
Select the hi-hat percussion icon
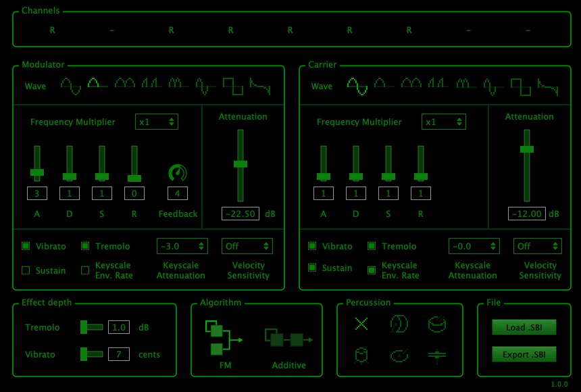coord(437,355)
